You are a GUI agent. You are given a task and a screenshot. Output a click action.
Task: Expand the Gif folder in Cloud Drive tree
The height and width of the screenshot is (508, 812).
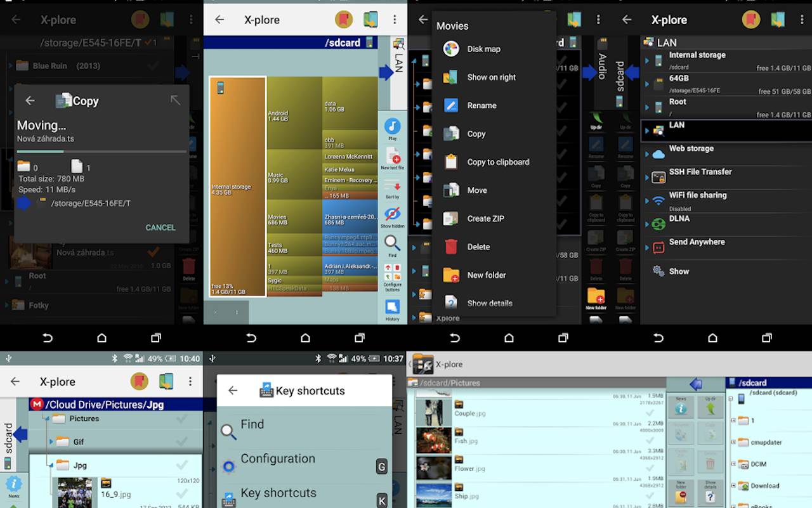coord(52,441)
